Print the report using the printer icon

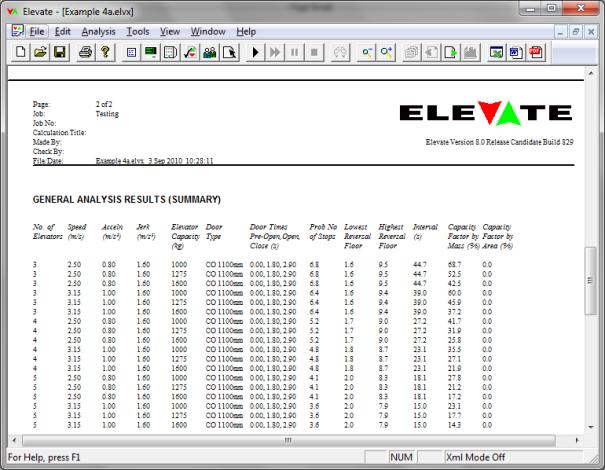pos(86,51)
